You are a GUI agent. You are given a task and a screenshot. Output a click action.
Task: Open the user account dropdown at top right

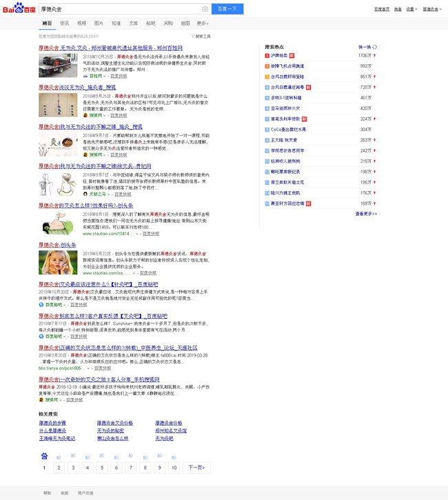click(432, 9)
